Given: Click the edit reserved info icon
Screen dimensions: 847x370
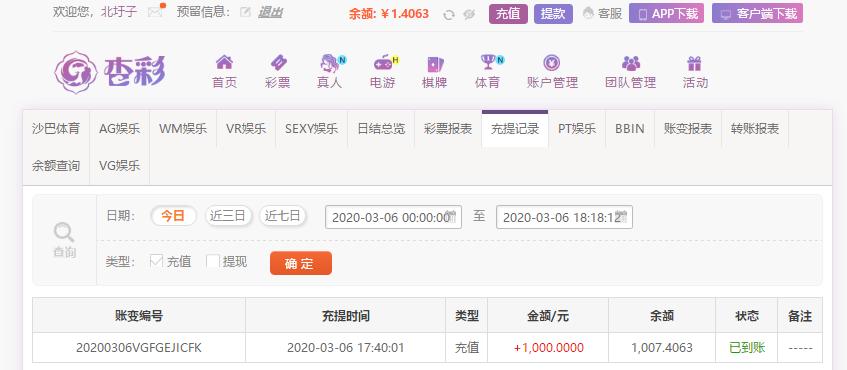Looking at the screenshot, I should [245, 12].
